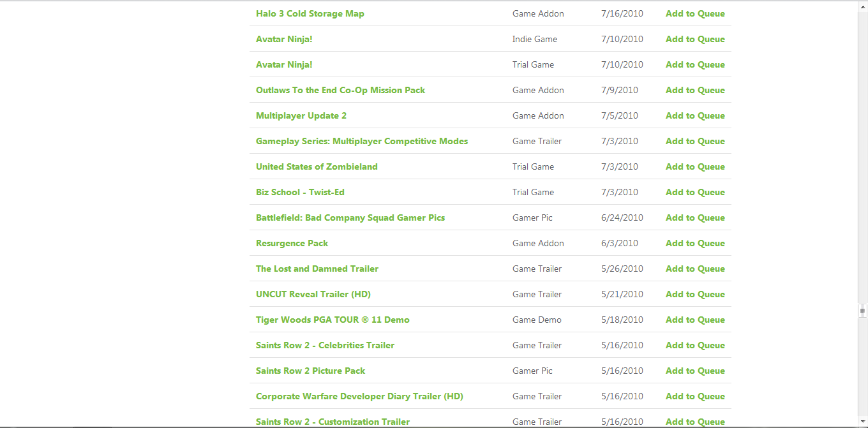Open Corporate Warfare Developer Diary Trailer (HD)
The width and height of the screenshot is (868, 428).
(359, 396)
